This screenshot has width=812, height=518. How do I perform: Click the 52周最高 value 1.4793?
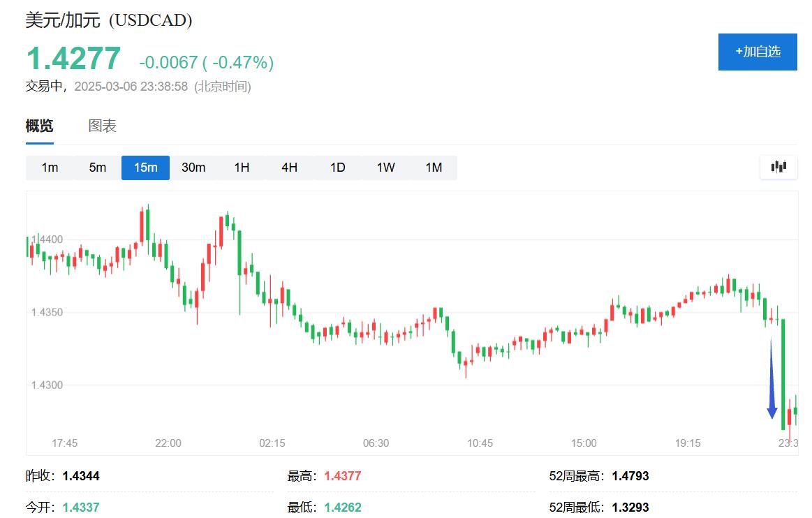click(x=630, y=476)
